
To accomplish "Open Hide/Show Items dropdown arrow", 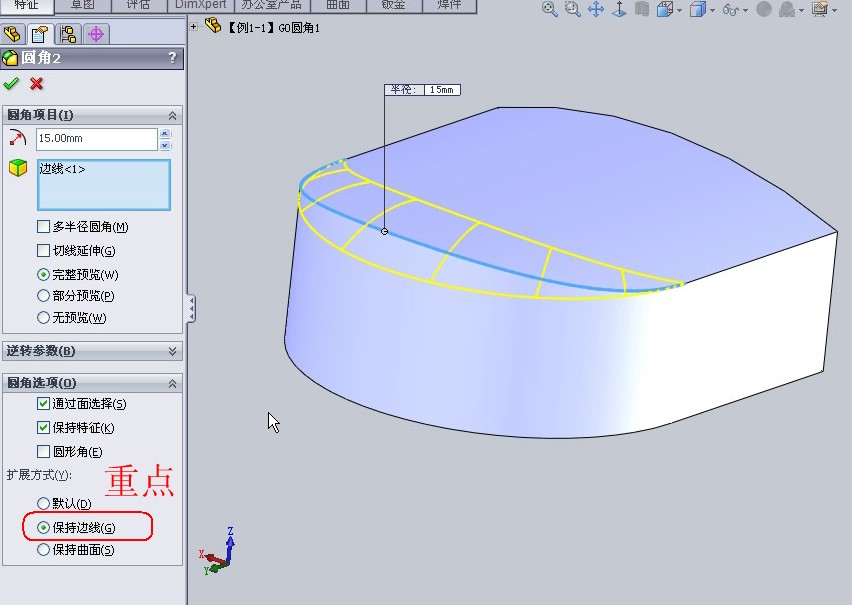I will [x=745, y=10].
